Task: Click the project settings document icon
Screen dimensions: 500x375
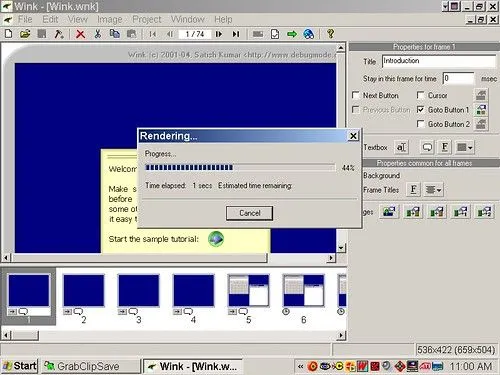Action: tap(275, 34)
